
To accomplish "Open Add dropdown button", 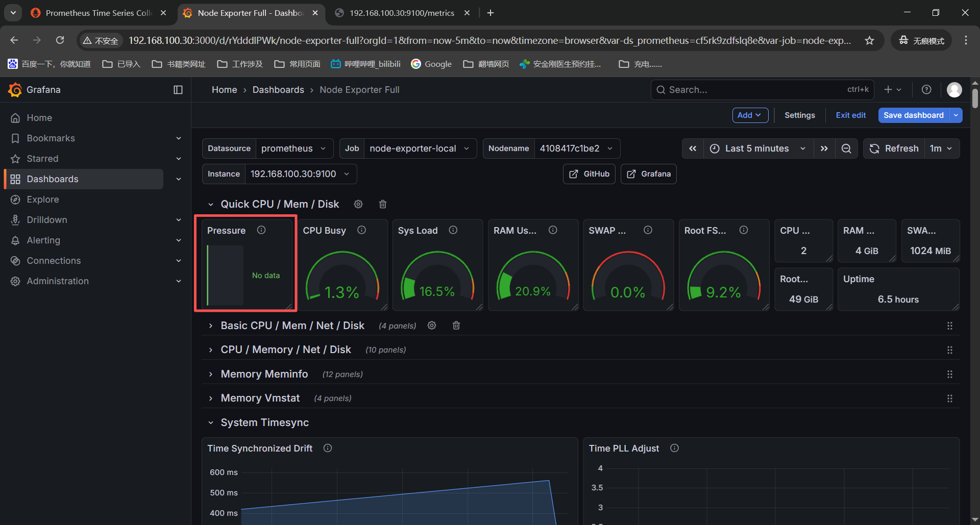I will pyautogui.click(x=750, y=115).
